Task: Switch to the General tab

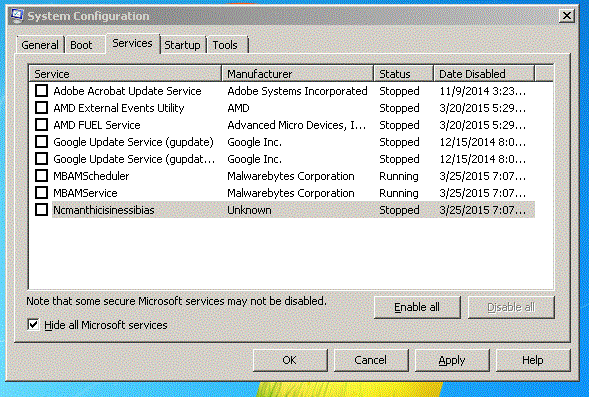Action: 40,45
